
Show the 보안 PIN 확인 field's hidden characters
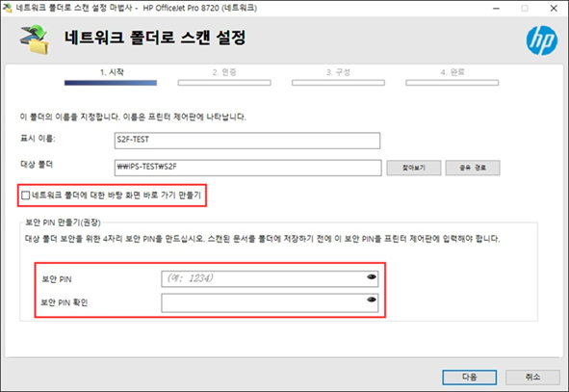pos(372,300)
